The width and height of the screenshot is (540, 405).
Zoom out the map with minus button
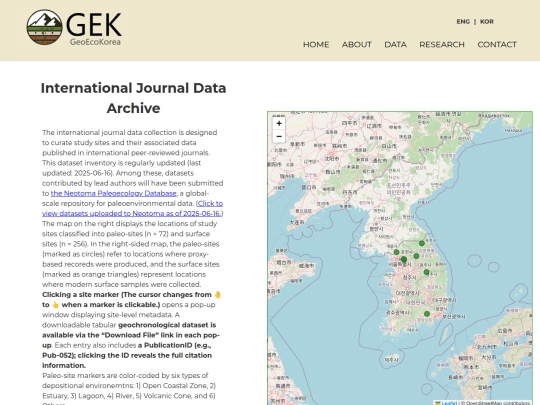279,136
